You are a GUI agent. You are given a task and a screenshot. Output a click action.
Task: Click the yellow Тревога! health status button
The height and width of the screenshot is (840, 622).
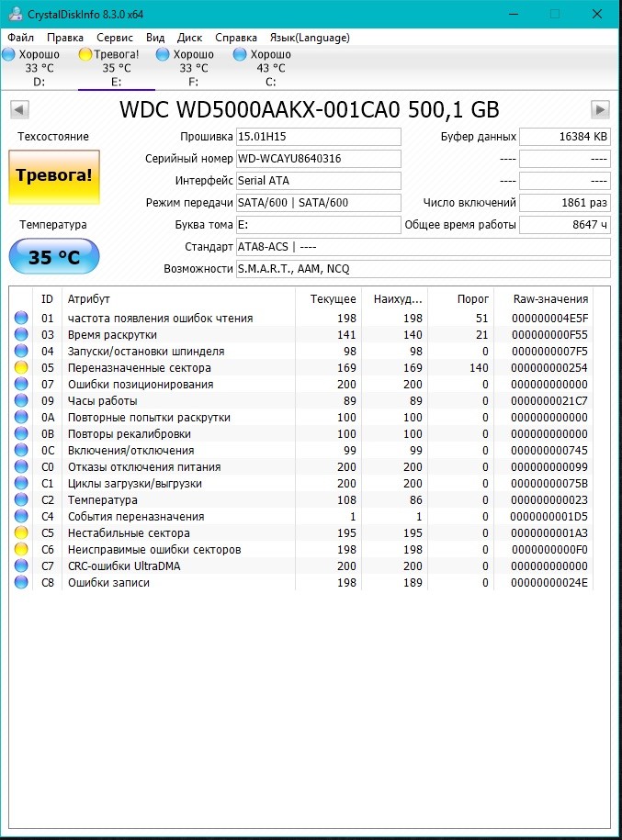click(54, 177)
